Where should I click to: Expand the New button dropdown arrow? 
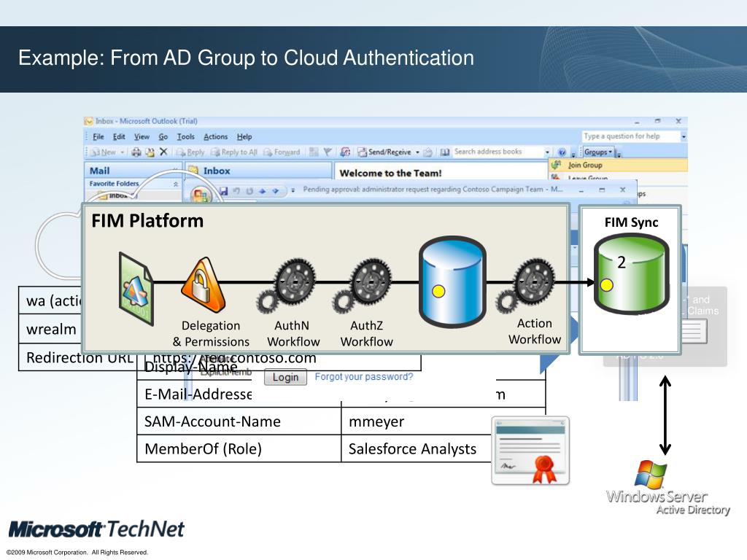coord(123,152)
